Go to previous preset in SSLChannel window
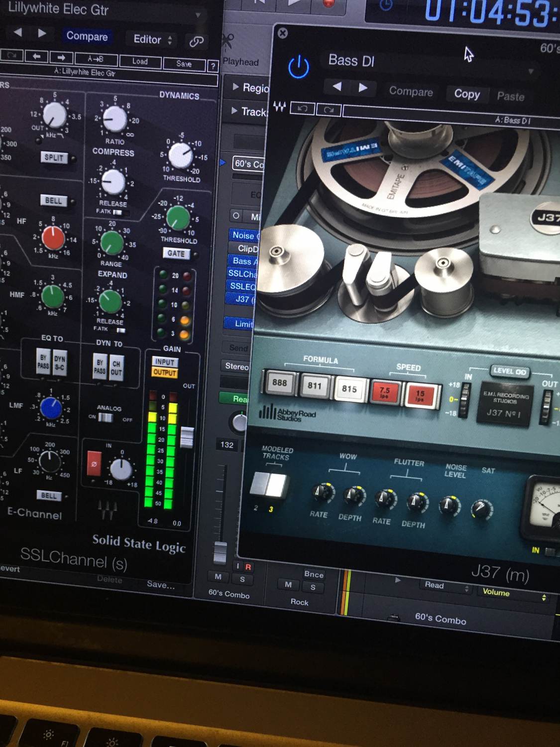This screenshot has height=747, width=560. tap(18, 32)
